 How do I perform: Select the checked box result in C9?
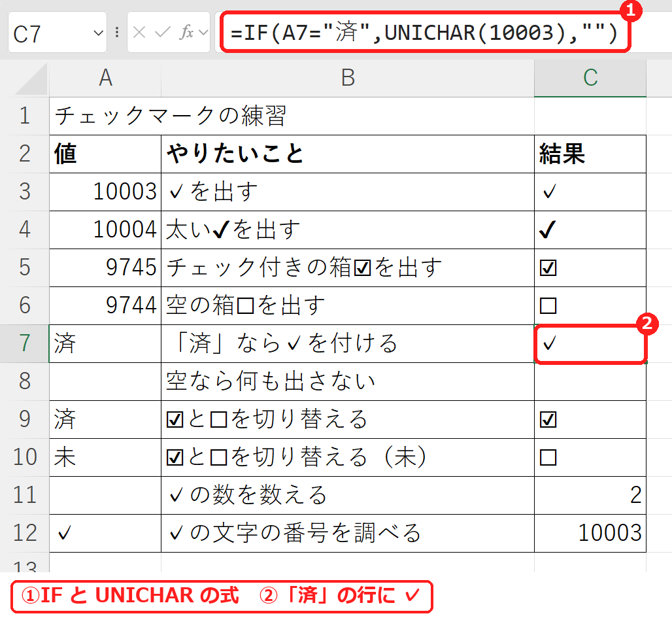(590, 419)
